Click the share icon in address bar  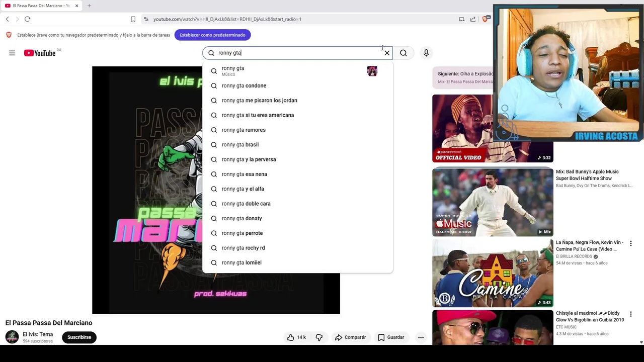[473, 19]
